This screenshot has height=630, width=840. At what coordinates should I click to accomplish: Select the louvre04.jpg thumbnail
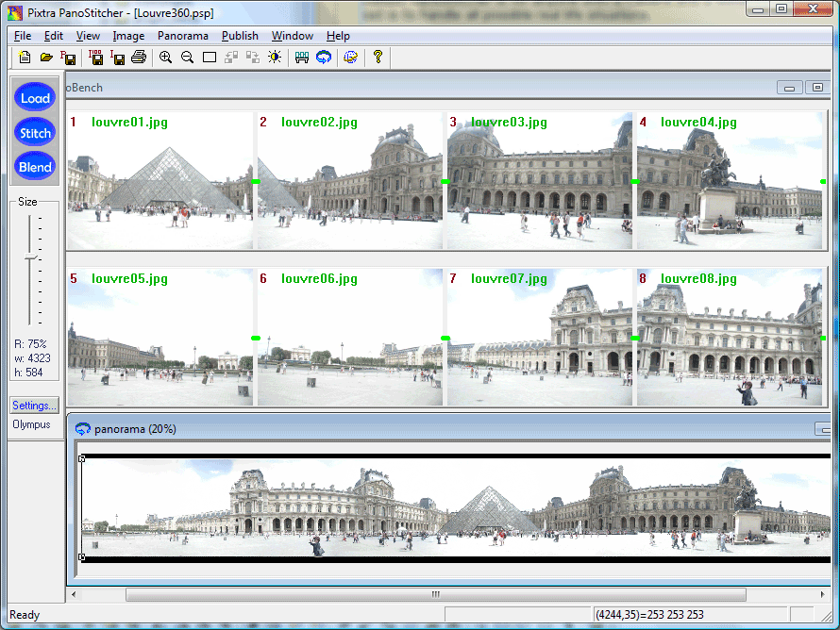coord(730,180)
